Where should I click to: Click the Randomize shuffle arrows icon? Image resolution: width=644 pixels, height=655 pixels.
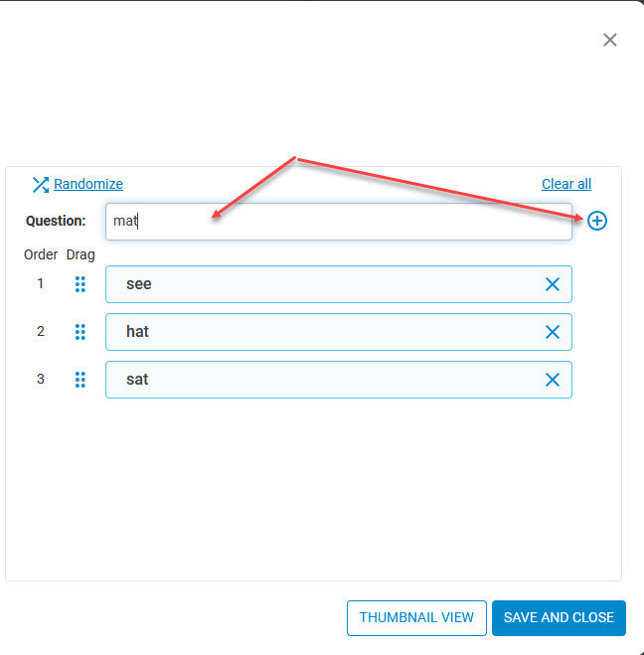[x=41, y=185]
